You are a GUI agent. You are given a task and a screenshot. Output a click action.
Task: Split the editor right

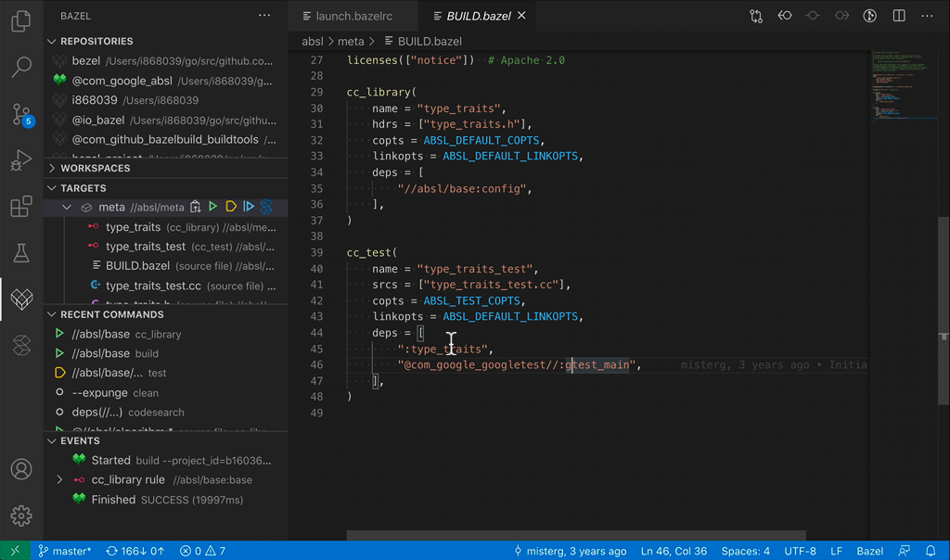tap(899, 16)
